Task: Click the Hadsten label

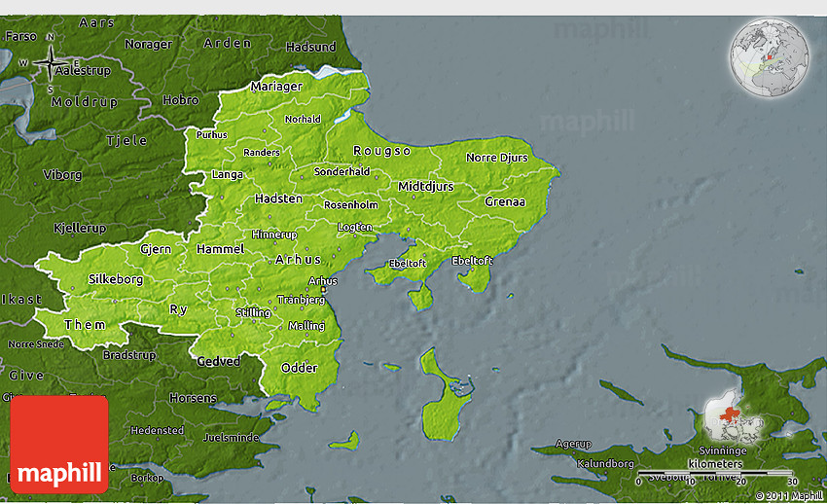Action: [x=277, y=198]
